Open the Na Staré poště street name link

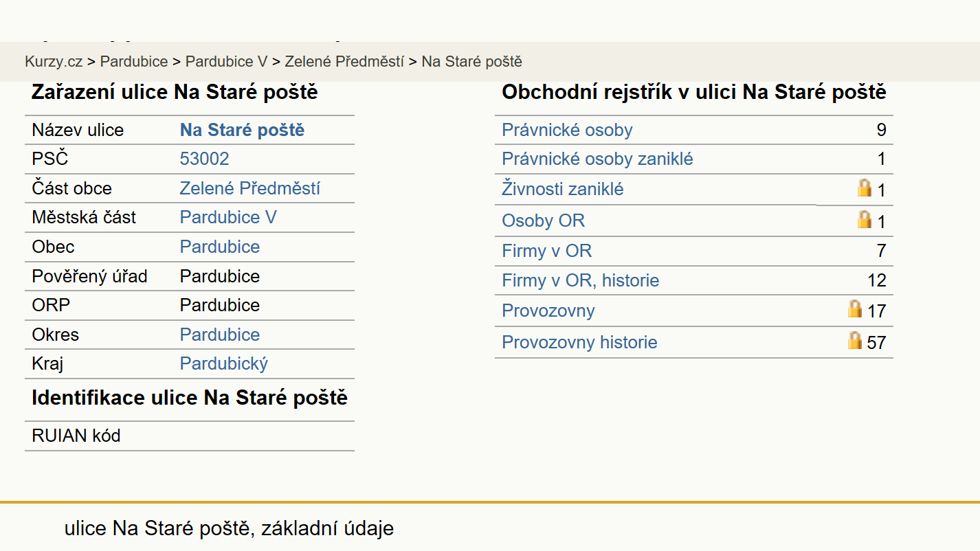pyautogui.click(x=242, y=130)
